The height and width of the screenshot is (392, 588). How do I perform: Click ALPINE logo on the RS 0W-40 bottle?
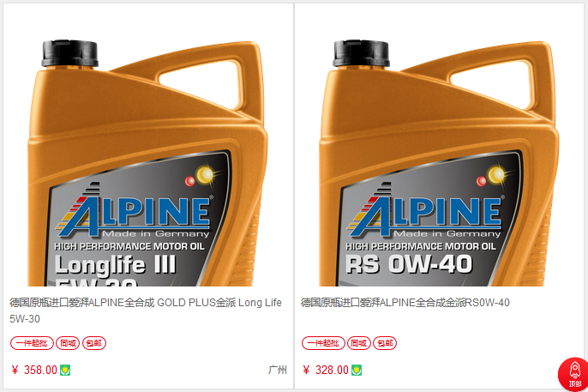(x=425, y=213)
